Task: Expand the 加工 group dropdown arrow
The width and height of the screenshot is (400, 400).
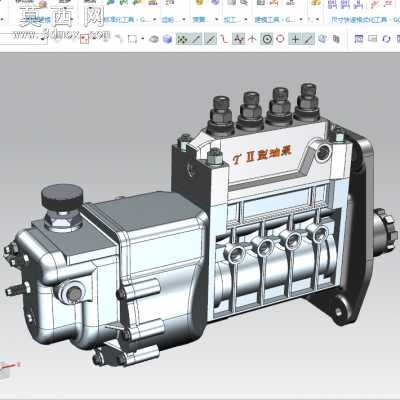Action: (x=246, y=20)
